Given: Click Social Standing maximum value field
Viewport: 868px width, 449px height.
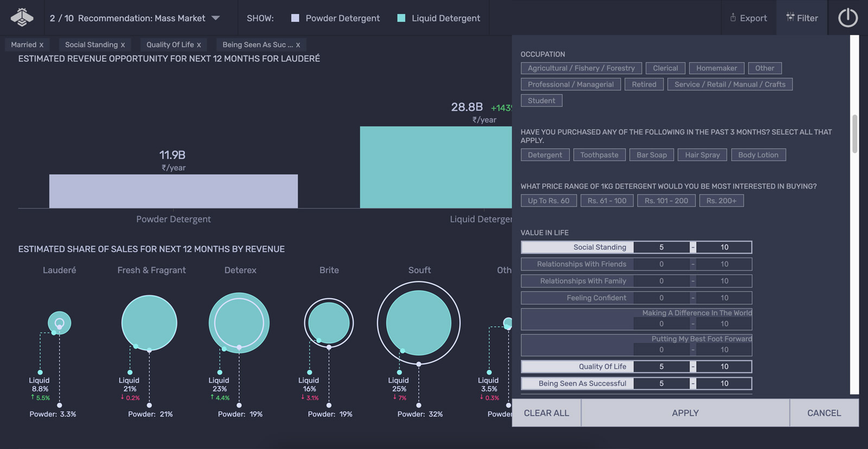Looking at the screenshot, I should coord(724,247).
